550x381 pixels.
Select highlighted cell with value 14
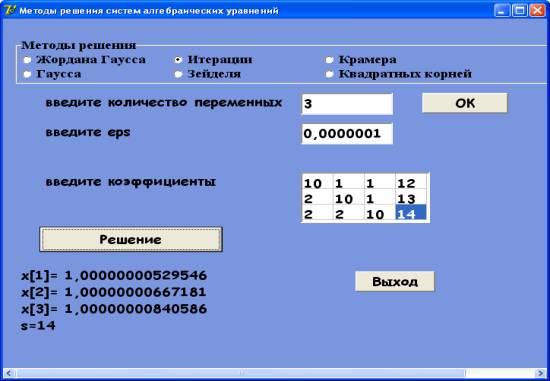pos(411,213)
